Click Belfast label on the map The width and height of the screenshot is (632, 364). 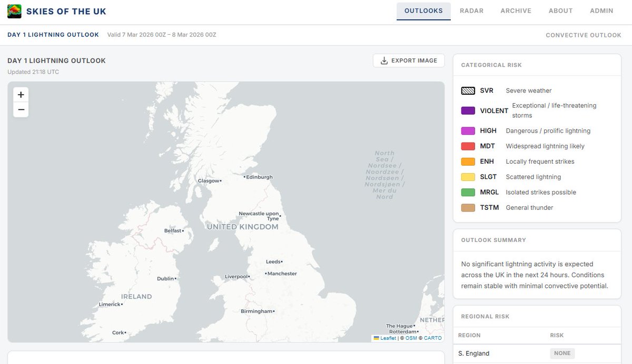(x=174, y=230)
